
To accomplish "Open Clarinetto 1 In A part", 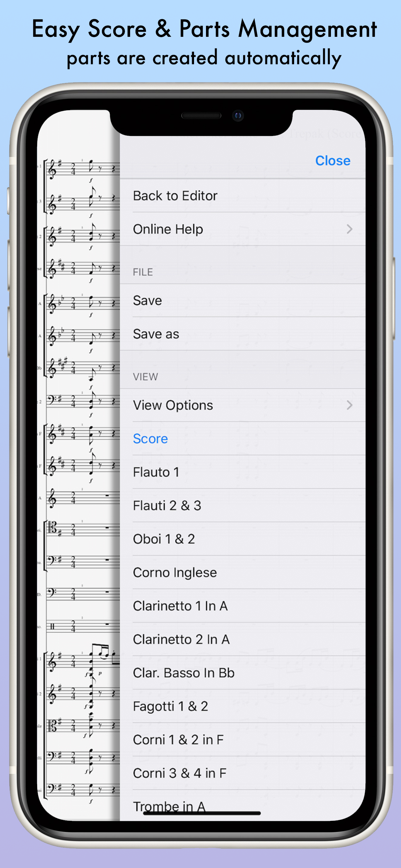I will tap(242, 606).
